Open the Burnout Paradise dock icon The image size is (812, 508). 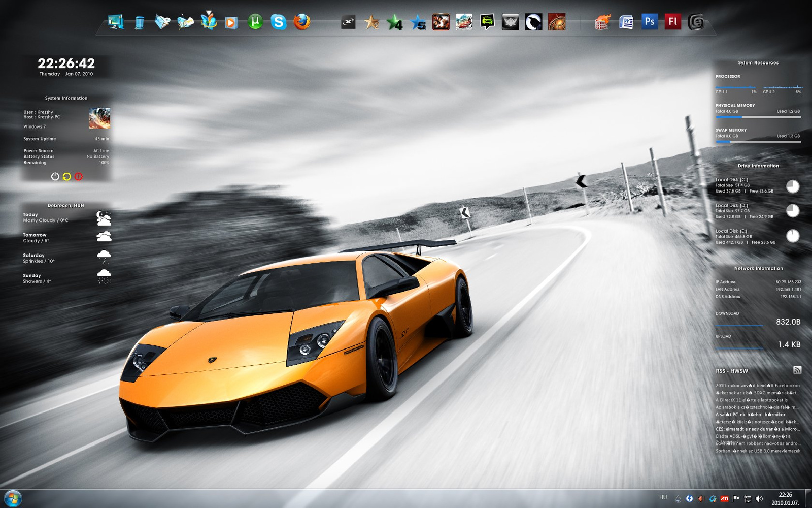pos(464,22)
